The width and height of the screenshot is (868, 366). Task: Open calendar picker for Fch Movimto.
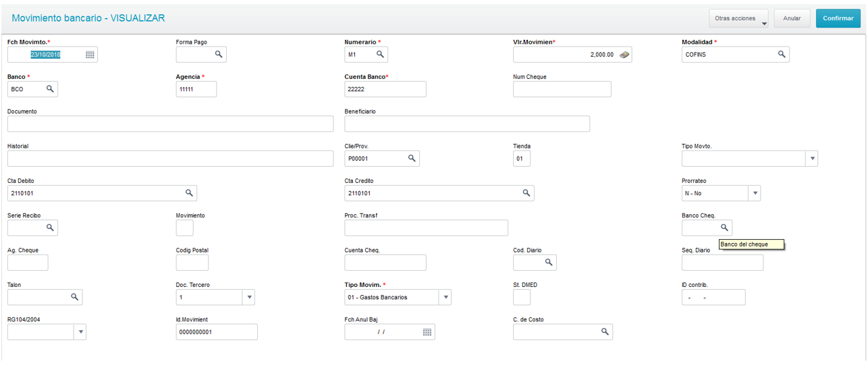[90, 55]
